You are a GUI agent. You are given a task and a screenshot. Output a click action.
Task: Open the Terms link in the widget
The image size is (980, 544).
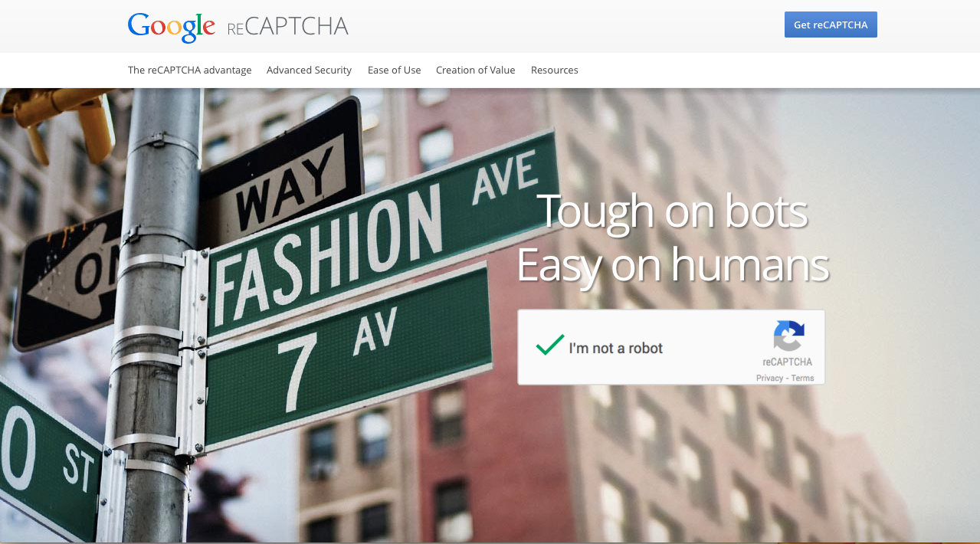(x=802, y=378)
